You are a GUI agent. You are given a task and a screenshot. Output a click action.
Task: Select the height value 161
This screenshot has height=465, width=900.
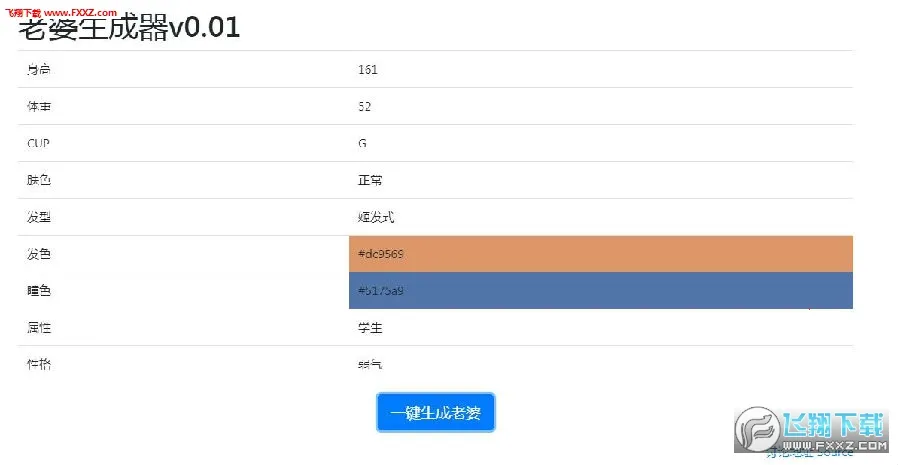point(367,70)
